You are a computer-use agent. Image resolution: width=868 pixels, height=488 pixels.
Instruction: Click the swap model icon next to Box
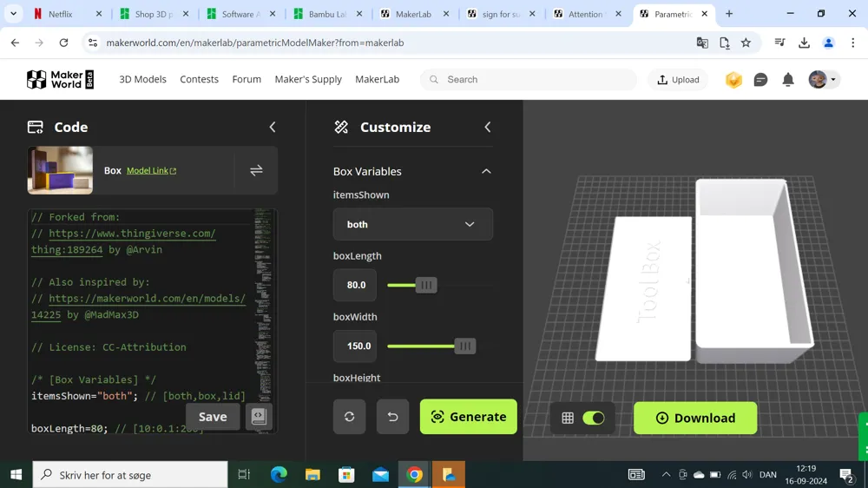[256, 170]
